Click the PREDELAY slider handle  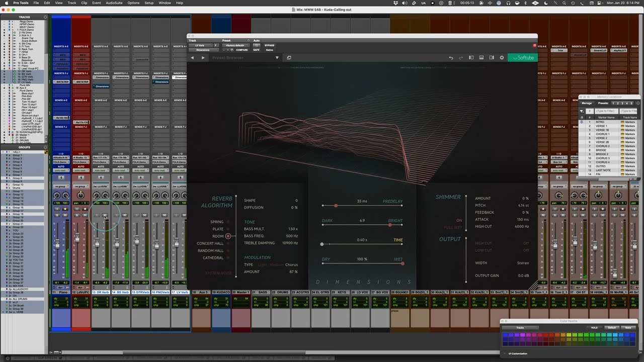coord(336,206)
